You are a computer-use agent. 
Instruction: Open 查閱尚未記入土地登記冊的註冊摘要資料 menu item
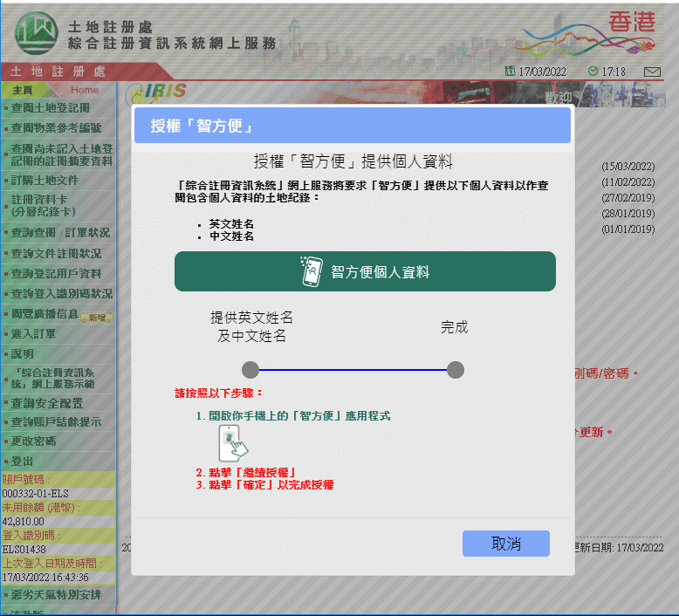[x=61, y=155]
